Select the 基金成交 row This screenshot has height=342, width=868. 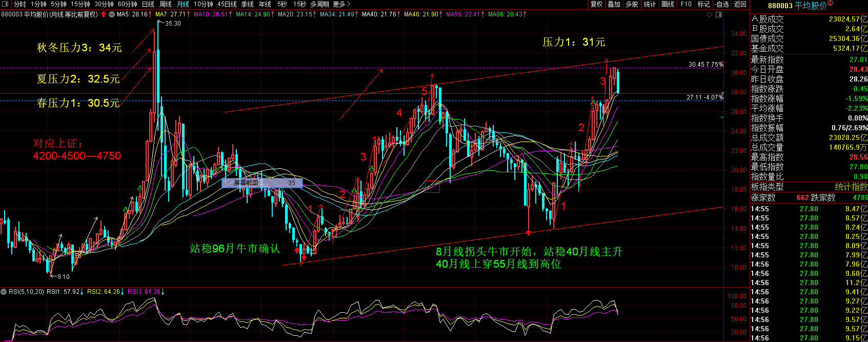pyautogui.click(x=809, y=48)
